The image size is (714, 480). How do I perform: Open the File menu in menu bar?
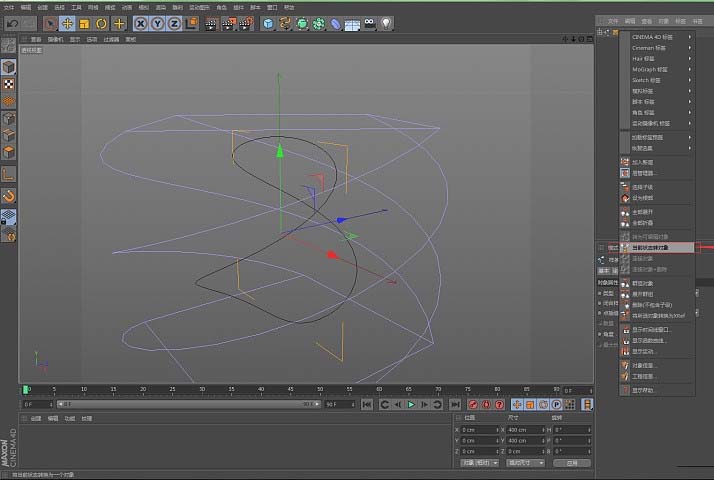pyautogui.click(x=11, y=6)
